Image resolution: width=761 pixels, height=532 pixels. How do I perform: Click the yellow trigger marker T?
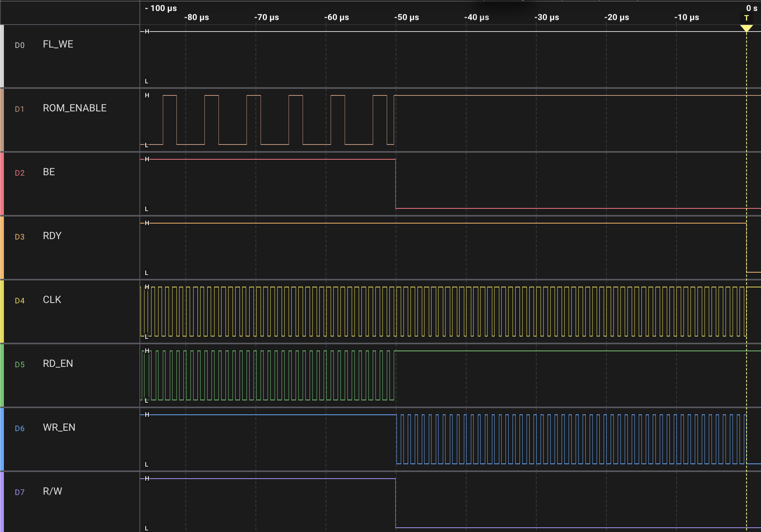pos(746,18)
